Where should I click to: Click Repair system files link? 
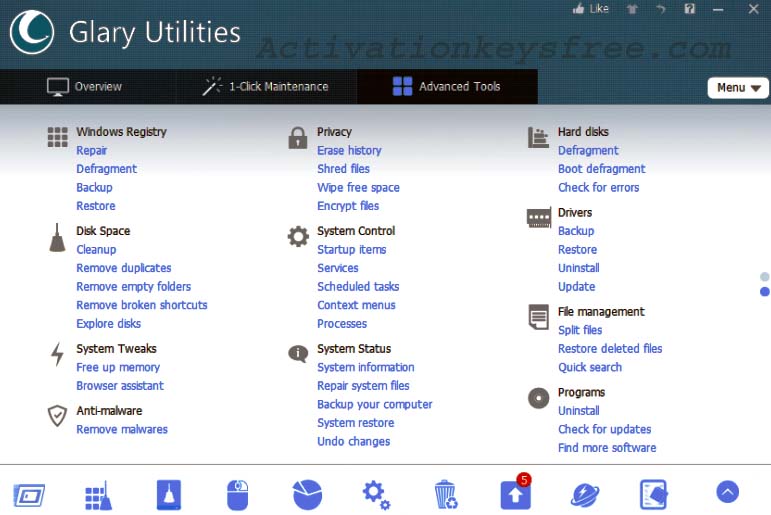[x=363, y=386]
